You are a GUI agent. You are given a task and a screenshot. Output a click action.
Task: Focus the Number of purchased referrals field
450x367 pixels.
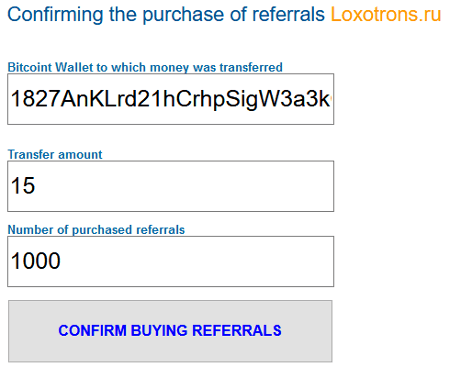coord(171,261)
